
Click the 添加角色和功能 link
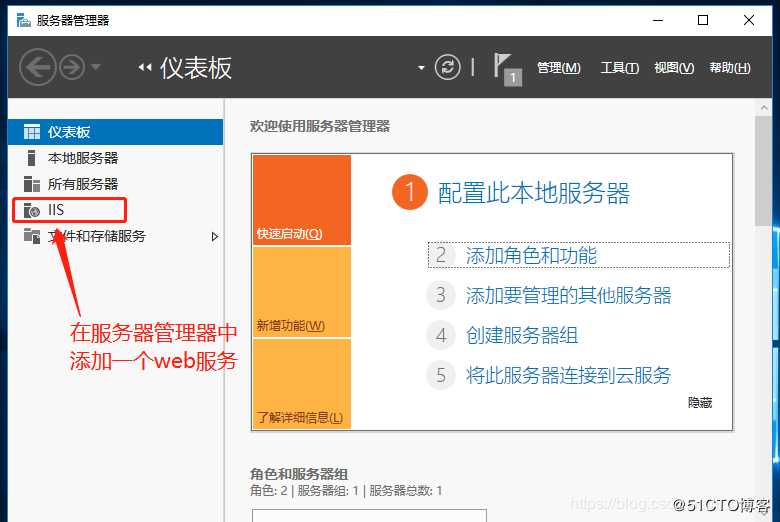531,255
